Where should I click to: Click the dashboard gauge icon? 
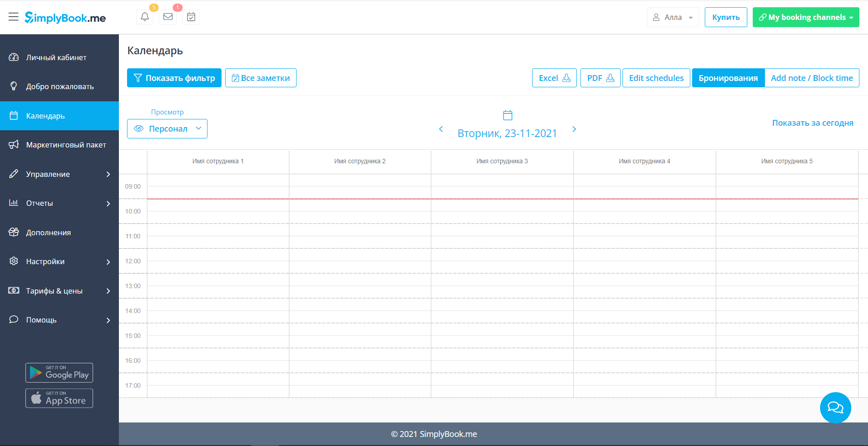click(14, 57)
